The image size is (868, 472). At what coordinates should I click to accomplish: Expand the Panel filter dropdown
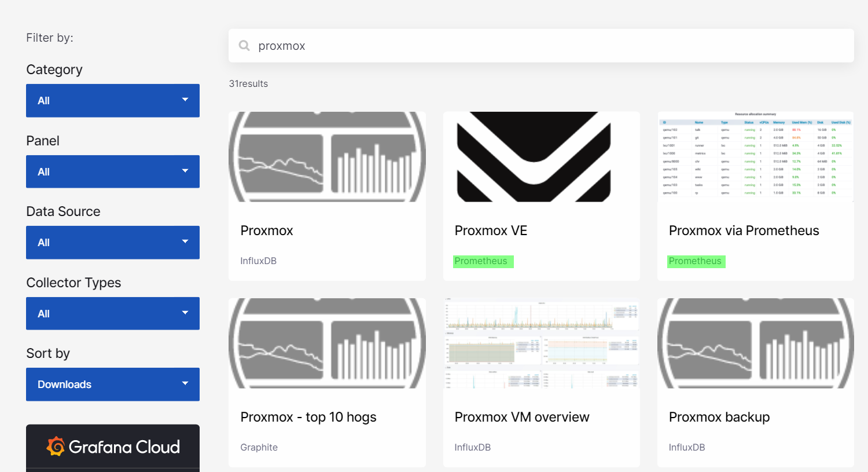(113, 171)
